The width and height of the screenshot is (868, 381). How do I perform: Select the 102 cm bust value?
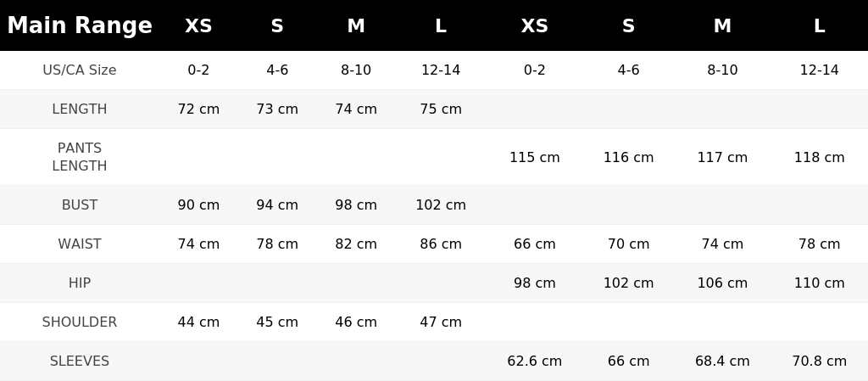point(441,205)
